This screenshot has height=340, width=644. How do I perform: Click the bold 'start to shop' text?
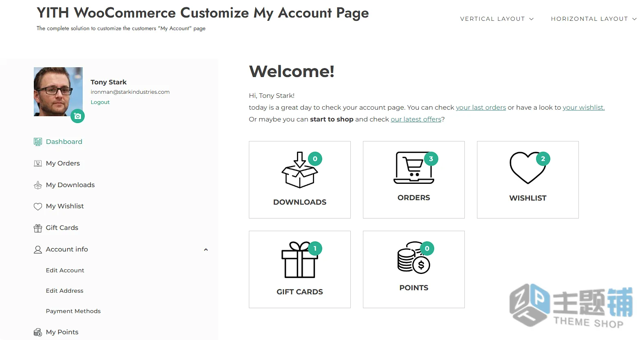click(332, 119)
